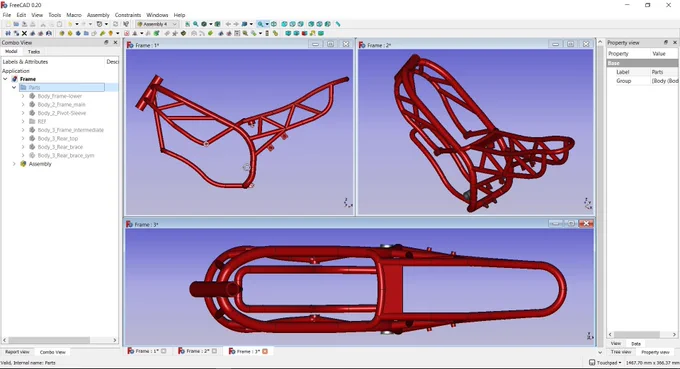Click the Top view cube icon
The height and width of the screenshot is (369, 680).
[x=292, y=24]
